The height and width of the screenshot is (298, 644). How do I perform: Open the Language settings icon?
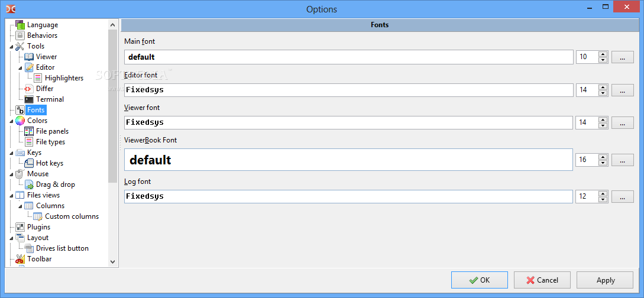[x=20, y=25]
